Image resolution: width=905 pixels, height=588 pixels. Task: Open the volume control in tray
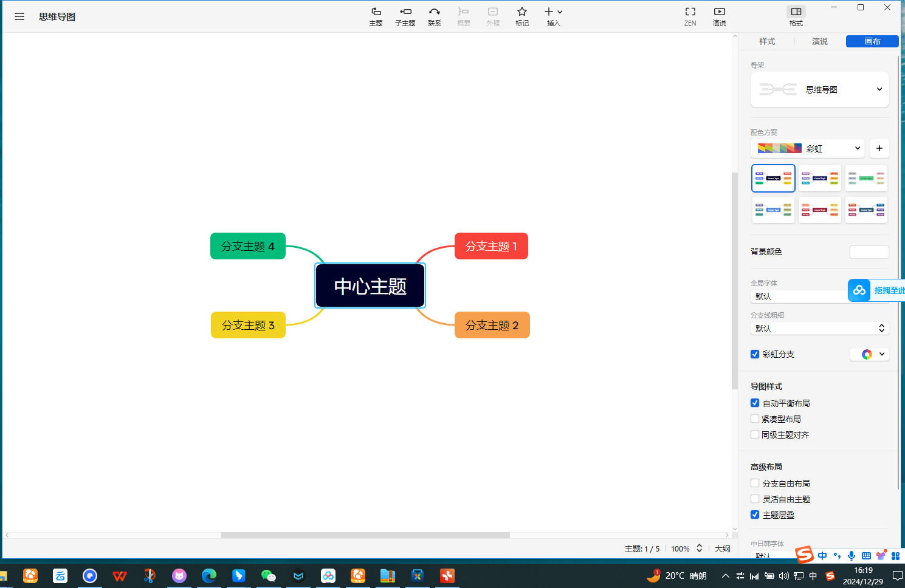click(x=784, y=576)
